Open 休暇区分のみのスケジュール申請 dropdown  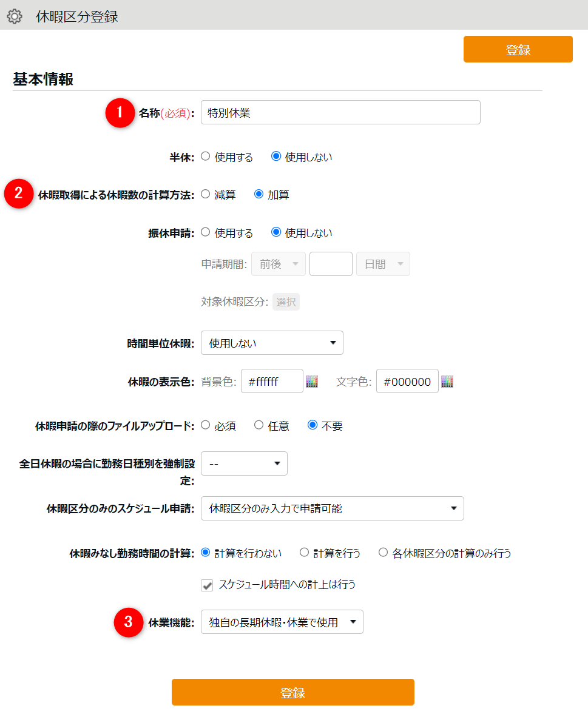[x=332, y=508]
